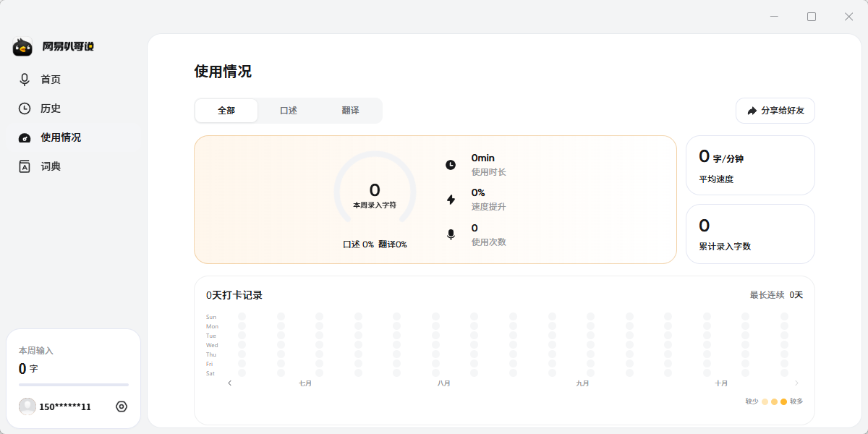Click the 口述 0% text

click(358, 244)
